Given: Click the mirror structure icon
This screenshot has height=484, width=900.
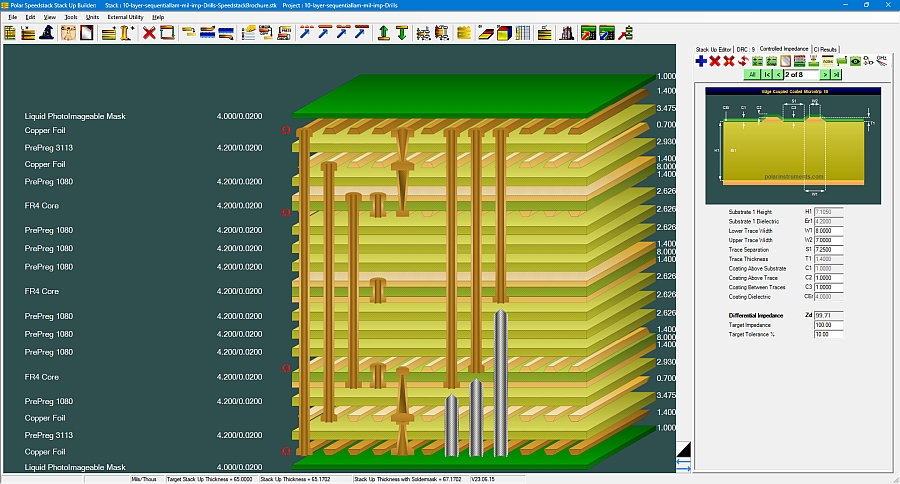Looking at the screenshot, I should tap(785, 61).
